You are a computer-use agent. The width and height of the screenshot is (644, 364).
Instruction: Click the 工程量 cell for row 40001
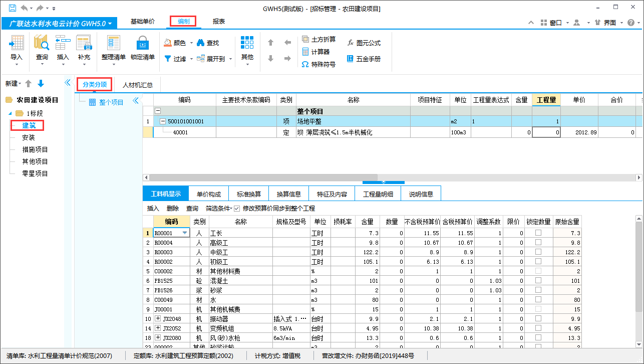546,132
